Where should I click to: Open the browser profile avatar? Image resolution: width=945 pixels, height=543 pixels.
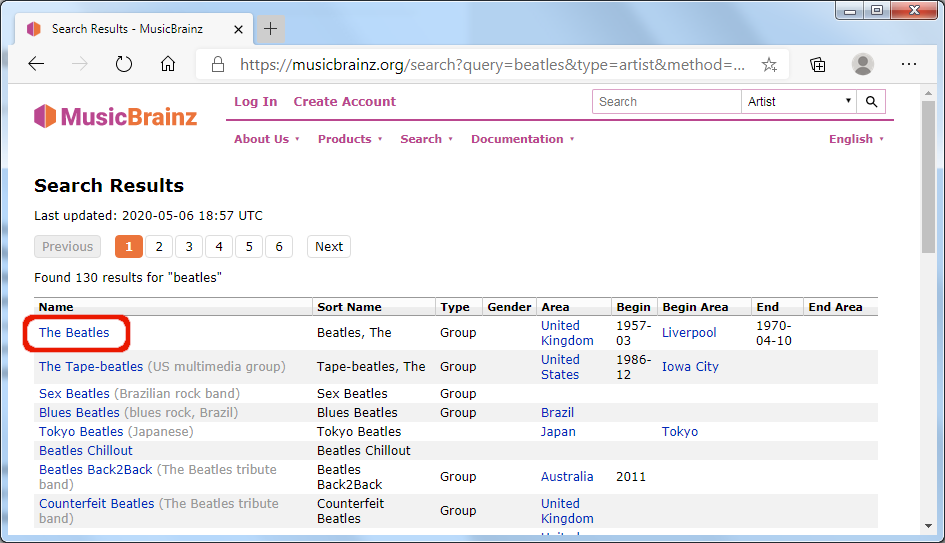862,64
